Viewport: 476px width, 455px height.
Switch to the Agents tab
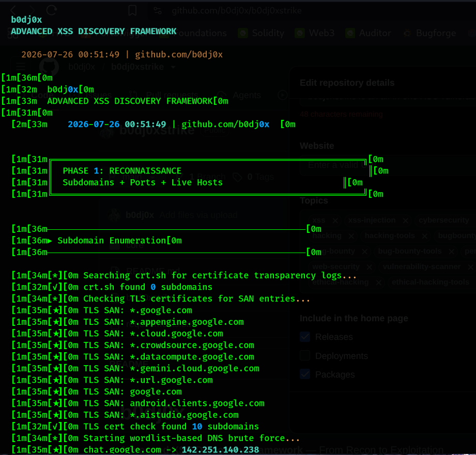[x=239, y=95]
